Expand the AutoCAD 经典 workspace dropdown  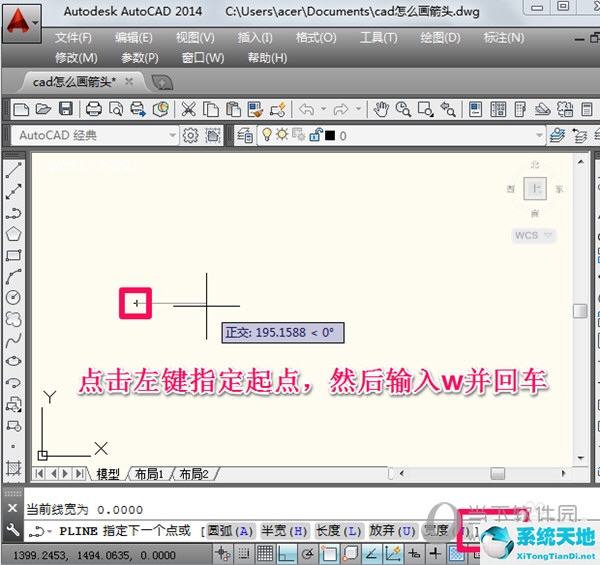point(173,135)
